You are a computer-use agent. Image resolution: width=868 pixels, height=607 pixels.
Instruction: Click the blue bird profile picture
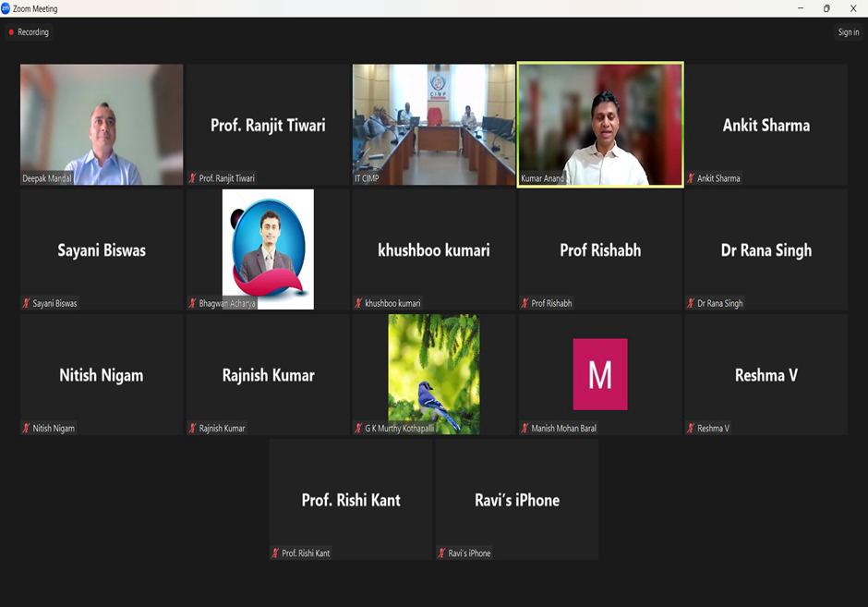[x=434, y=373]
